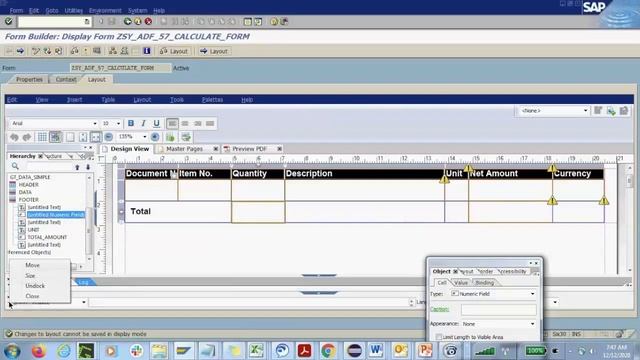Click the zoom in plus icon

point(155,137)
